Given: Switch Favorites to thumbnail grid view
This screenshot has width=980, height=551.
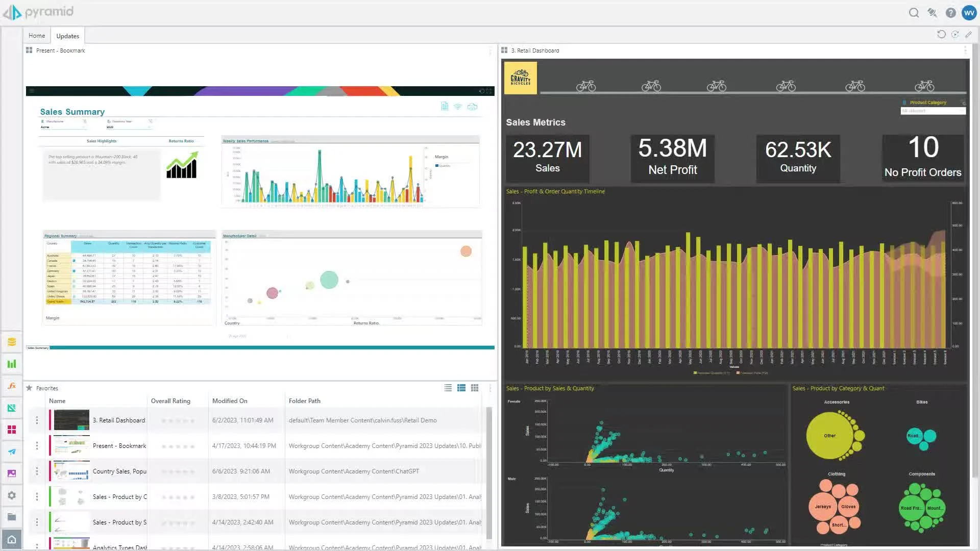Looking at the screenshot, I should [475, 388].
